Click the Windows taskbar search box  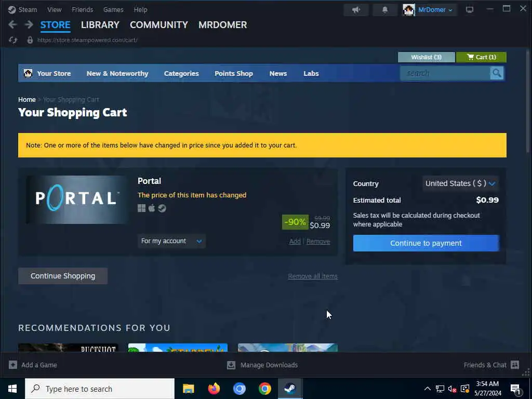pyautogui.click(x=100, y=389)
